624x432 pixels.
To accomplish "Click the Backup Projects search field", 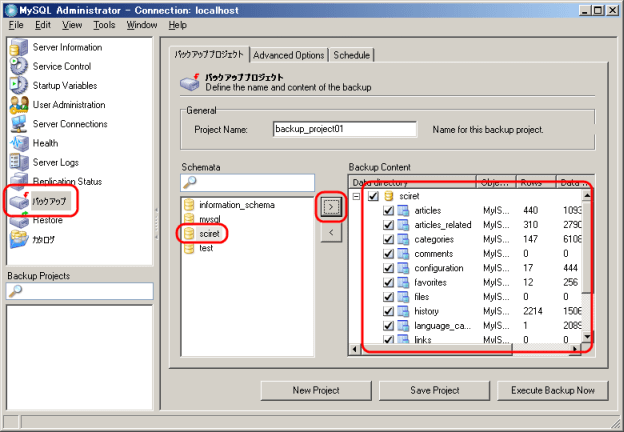I will pos(80,291).
